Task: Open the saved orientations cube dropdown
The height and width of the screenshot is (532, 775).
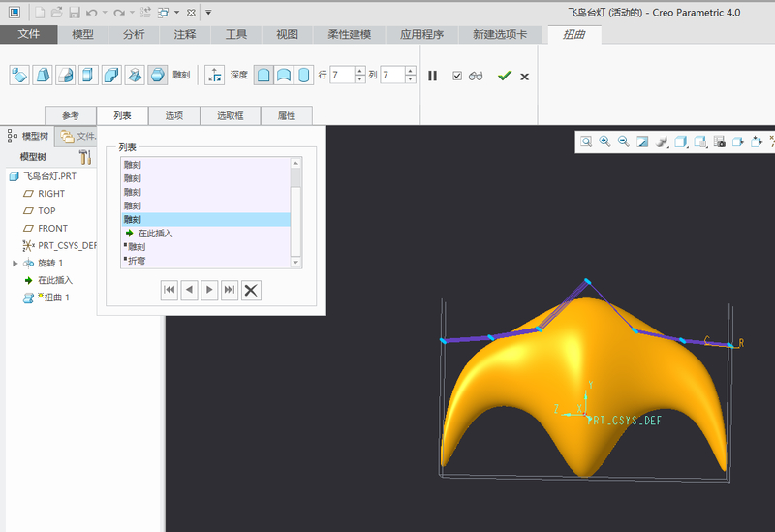Action: tap(681, 141)
